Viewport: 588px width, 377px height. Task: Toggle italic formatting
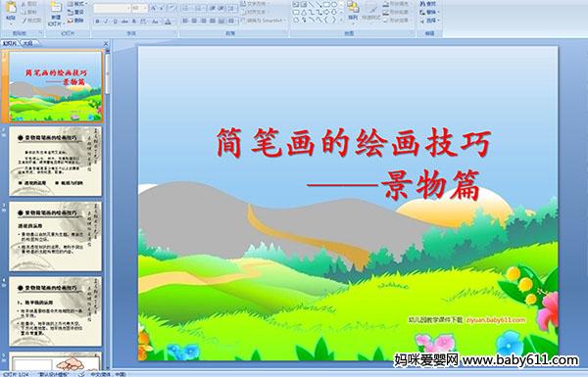[x=106, y=22]
